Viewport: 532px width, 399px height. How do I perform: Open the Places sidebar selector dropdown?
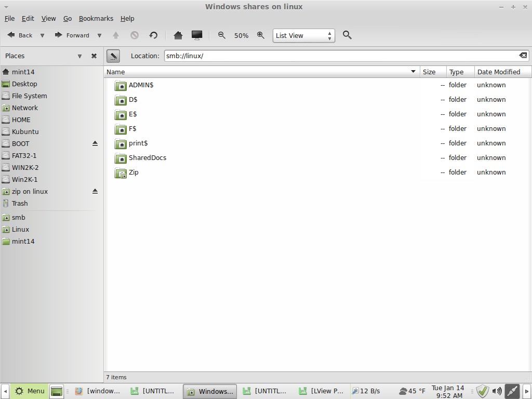(x=79, y=56)
